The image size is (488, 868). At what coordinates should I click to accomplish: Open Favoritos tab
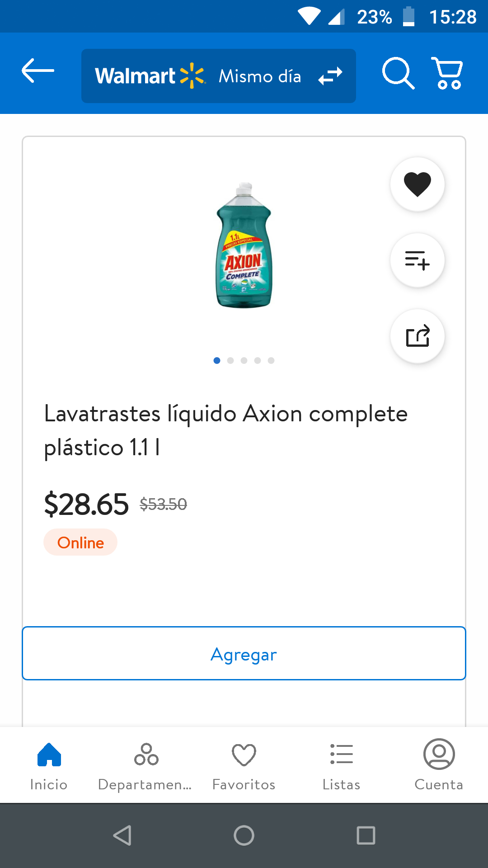click(x=244, y=765)
